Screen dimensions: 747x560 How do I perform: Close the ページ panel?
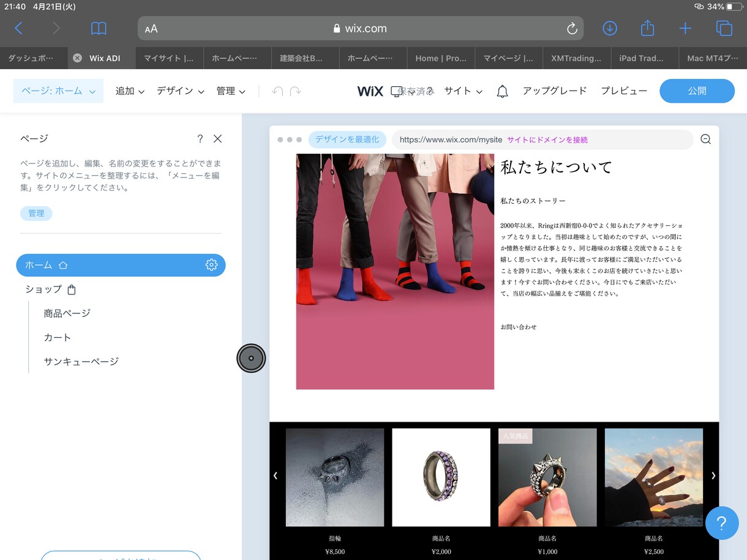[217, 139]
